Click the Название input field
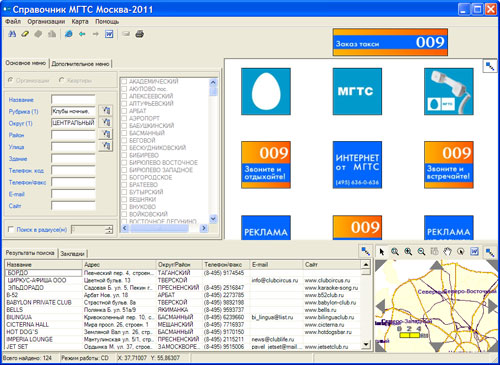The height and width of the screenshot is (365, 500). click(x=73, y=99)
